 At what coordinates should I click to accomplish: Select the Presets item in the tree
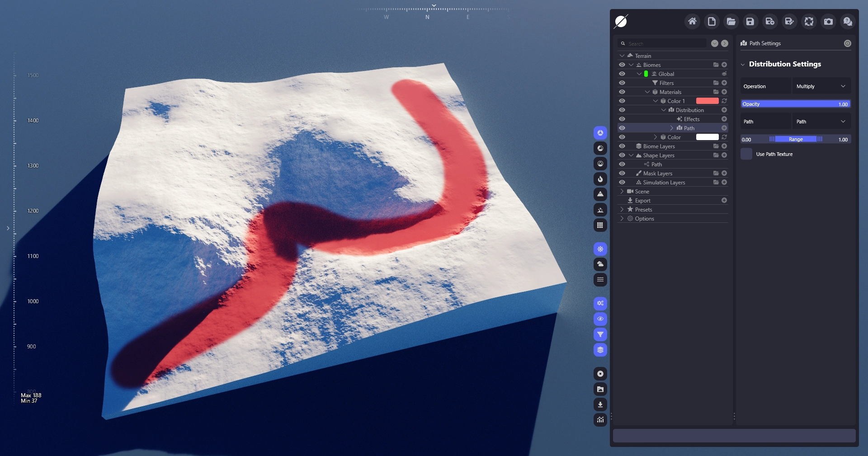point(643,209)
